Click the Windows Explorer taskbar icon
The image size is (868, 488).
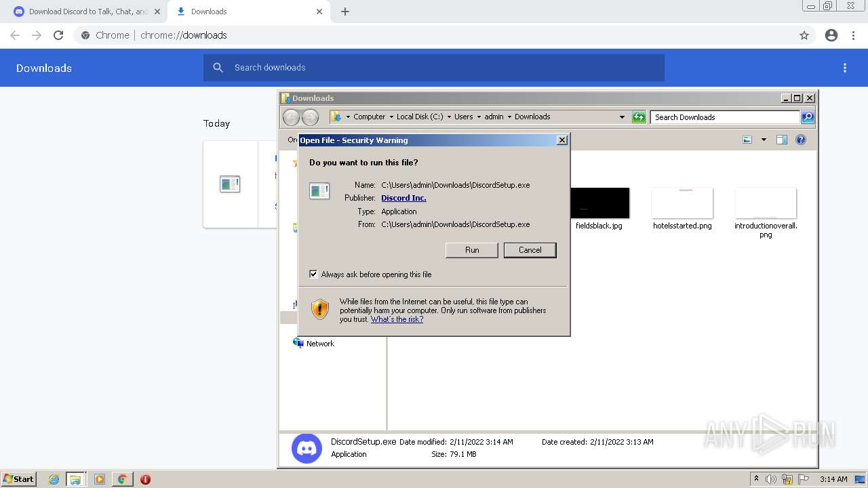click(75, 479)
